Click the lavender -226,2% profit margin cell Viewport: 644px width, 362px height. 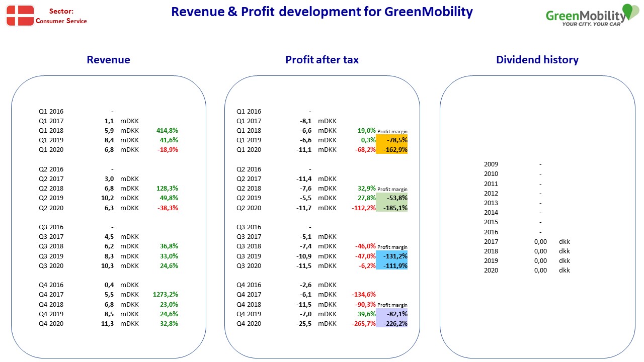click(x=392, y=323)
